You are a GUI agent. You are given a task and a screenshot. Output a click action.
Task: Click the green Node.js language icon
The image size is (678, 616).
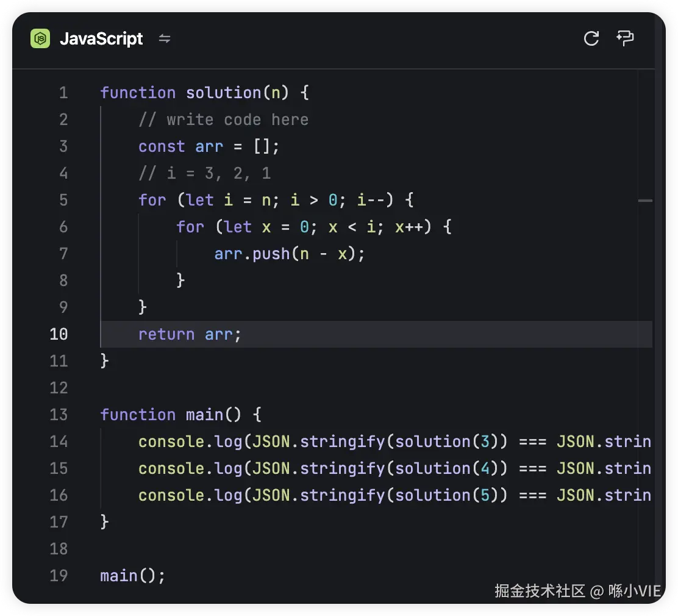[40, 39]
